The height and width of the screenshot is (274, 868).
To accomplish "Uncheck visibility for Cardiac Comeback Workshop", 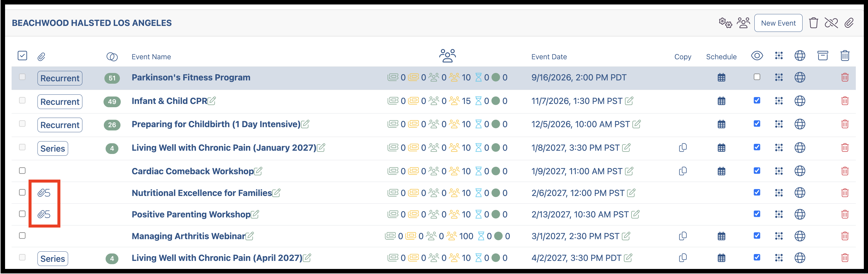I will (x=757, y=171).
